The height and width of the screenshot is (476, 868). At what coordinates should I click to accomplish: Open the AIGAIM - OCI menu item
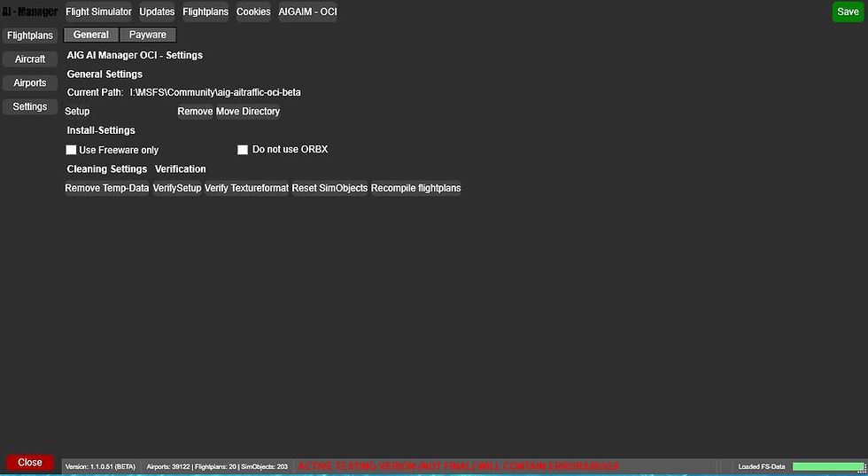308,12
